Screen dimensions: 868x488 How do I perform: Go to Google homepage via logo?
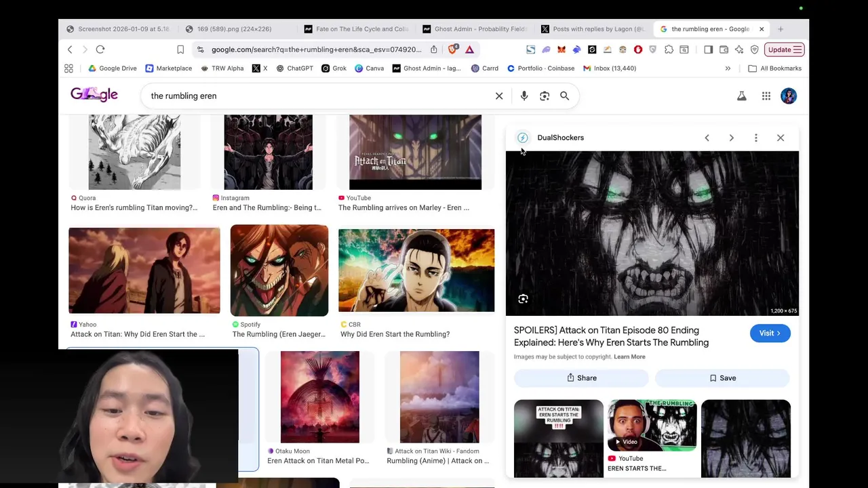point(94,95)
